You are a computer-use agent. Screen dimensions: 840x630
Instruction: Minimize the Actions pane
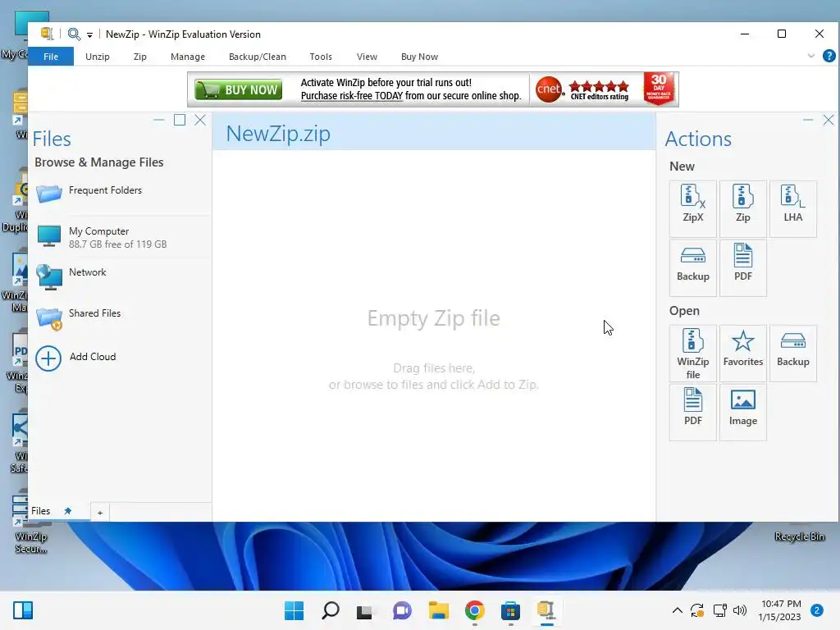[808, 120]
